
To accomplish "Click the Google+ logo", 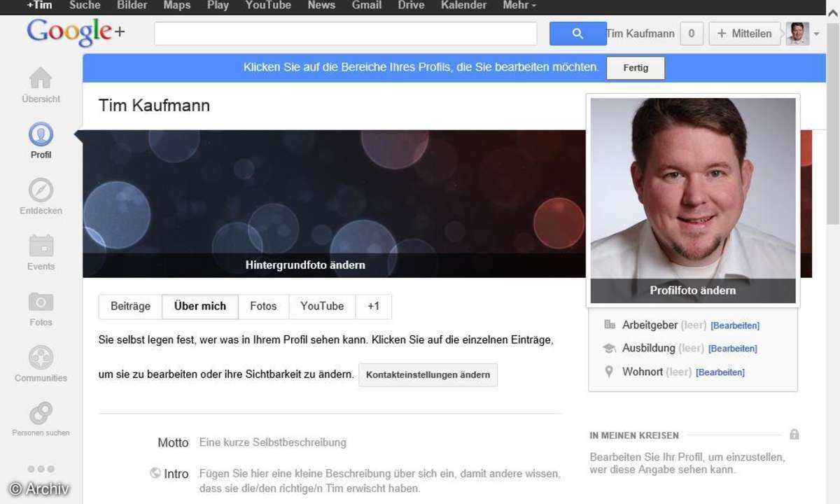I will (76, 33).
